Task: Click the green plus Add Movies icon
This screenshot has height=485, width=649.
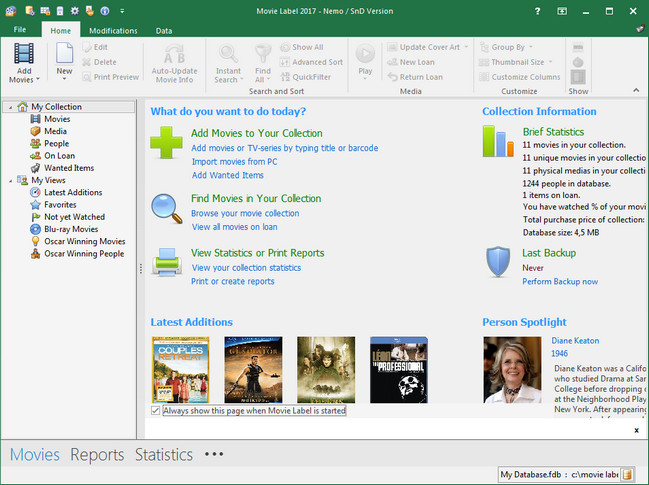Action: coord(166,142)
